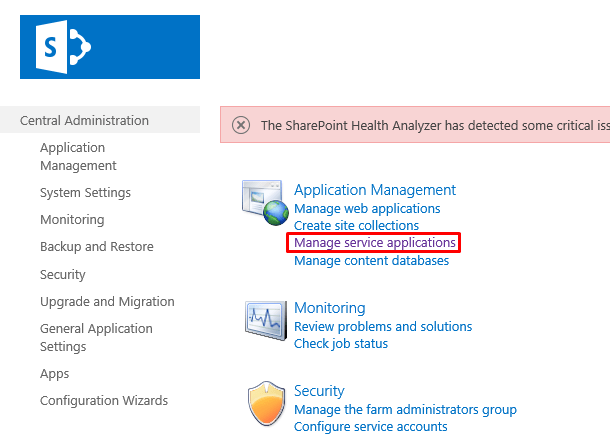
Task: Click the Security shield icon
Action: (266, 403)
